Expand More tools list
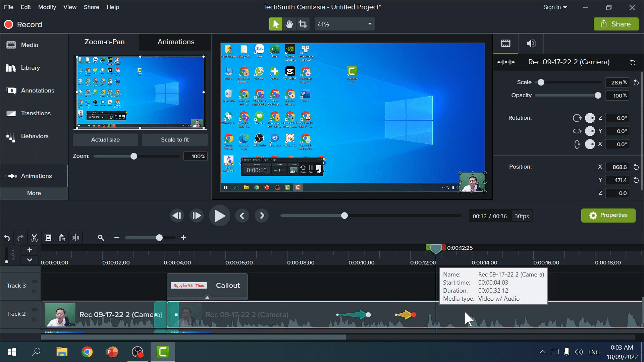This screenshot has height=362, width=644. pos(34,193)
